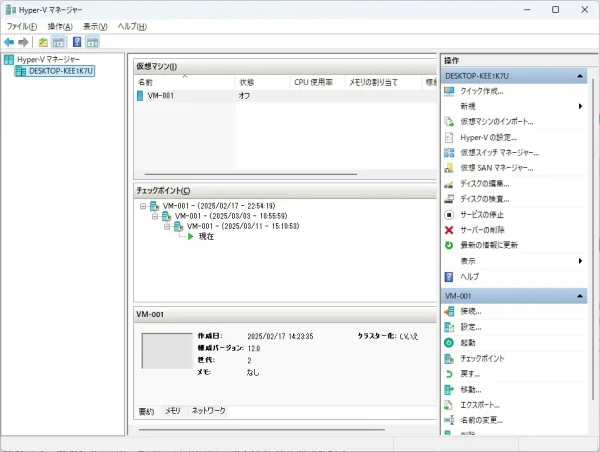Viewport: 600px width, 452px height.
Task: Click 仮想スイッチ マネージャー icon
Action: 449,153
